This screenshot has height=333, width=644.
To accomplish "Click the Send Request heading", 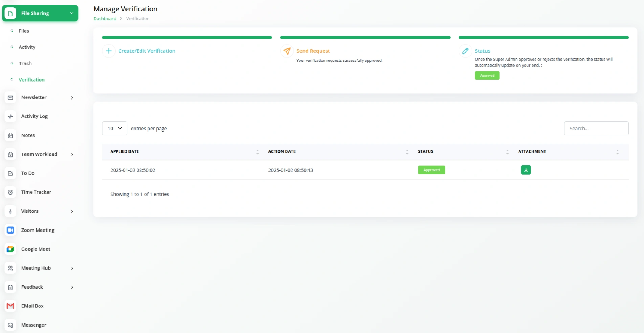I will tap(313, 51).
